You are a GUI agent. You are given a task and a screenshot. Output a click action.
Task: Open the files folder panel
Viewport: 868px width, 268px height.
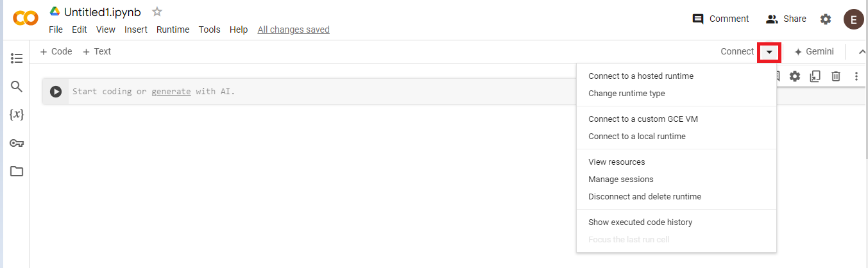17,171
